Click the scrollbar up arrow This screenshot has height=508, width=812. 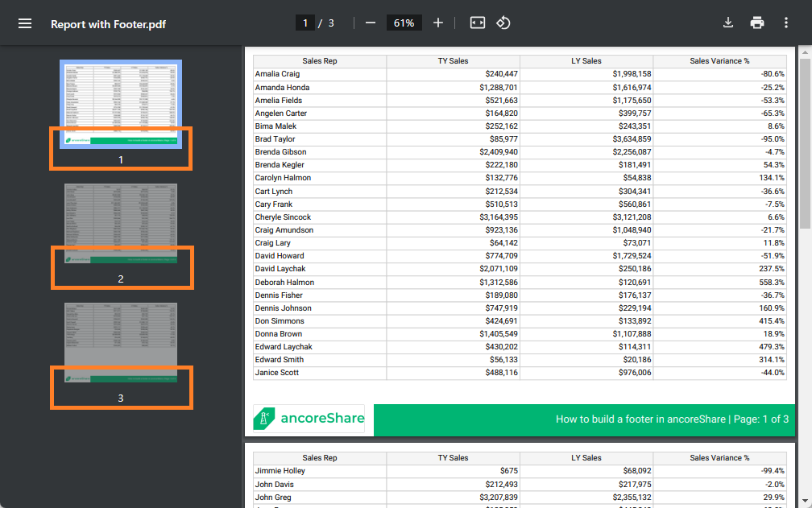[806, 53]
